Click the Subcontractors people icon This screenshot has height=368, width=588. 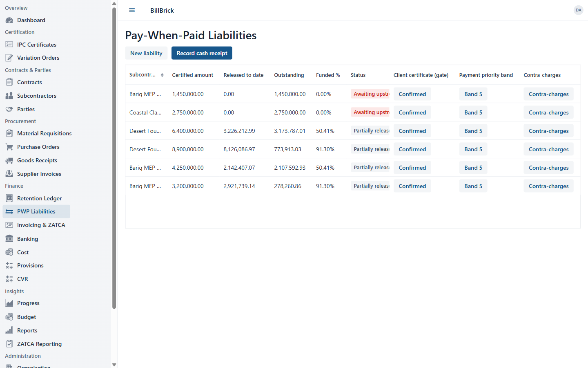coord(9,96)
